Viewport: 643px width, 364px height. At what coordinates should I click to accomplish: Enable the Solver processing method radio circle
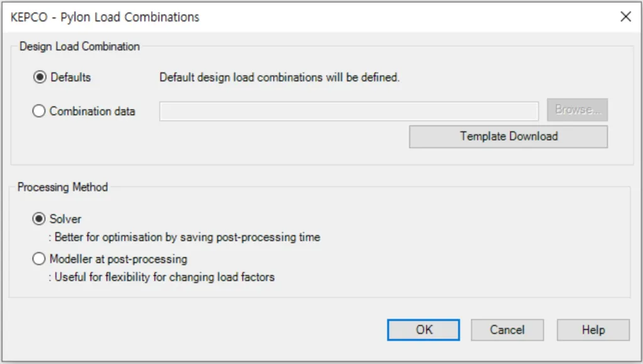click(40, 219)
